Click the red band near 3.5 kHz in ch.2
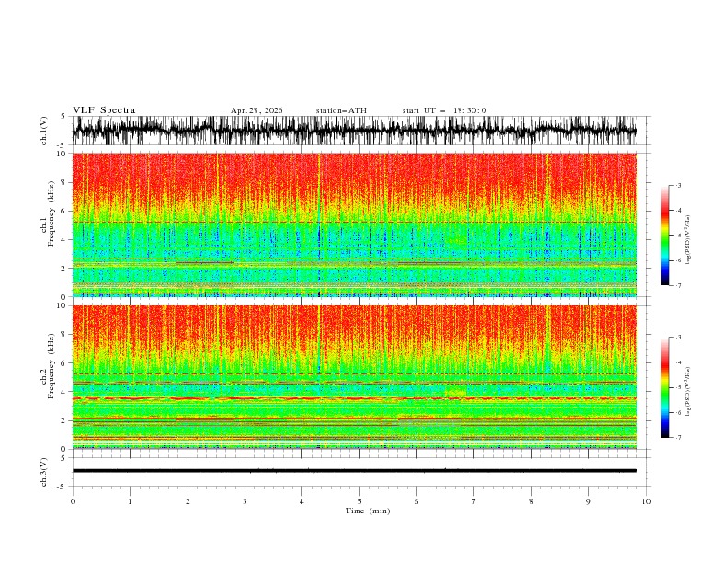The height and width of the screenshot is (563, 728). [354, 398]
